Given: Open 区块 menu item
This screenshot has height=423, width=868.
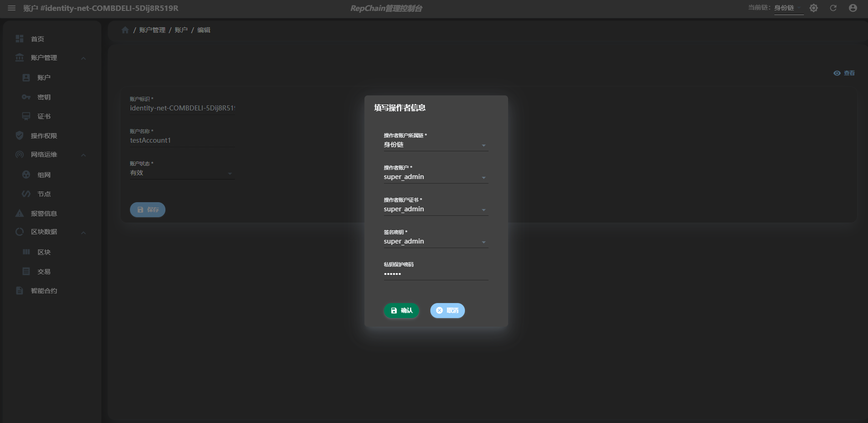Looking at the screenshot, I should coord(52,252).
